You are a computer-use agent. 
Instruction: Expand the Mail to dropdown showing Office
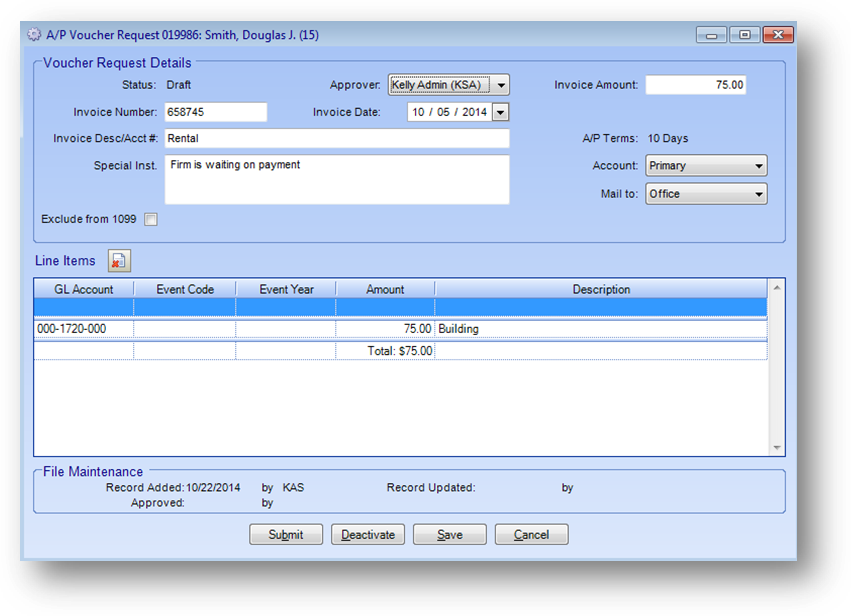click(x=706, y=194)
